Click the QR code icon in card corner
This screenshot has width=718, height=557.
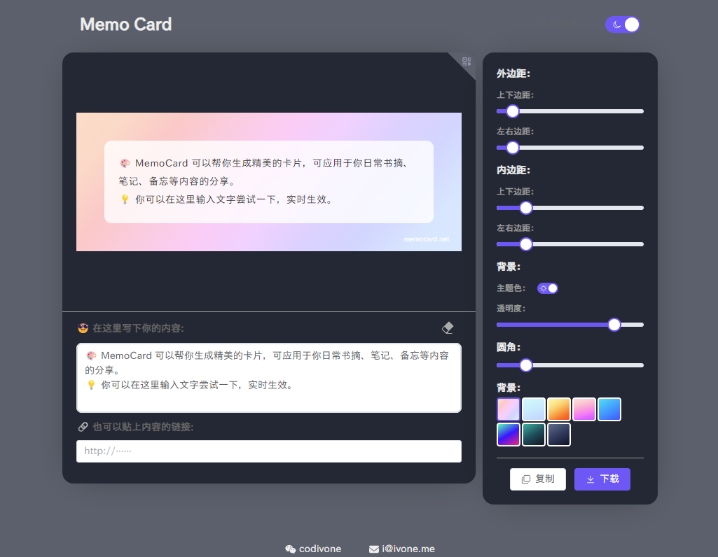click(x=466, y=62)
